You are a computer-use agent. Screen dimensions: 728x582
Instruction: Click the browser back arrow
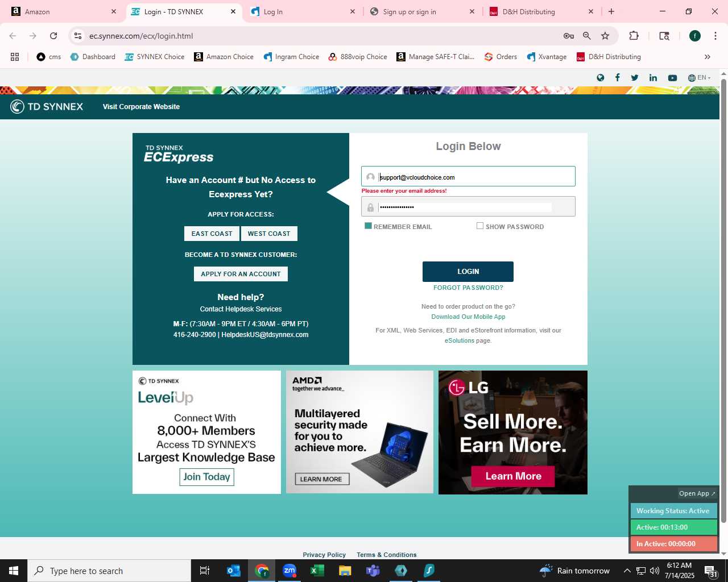13,36
